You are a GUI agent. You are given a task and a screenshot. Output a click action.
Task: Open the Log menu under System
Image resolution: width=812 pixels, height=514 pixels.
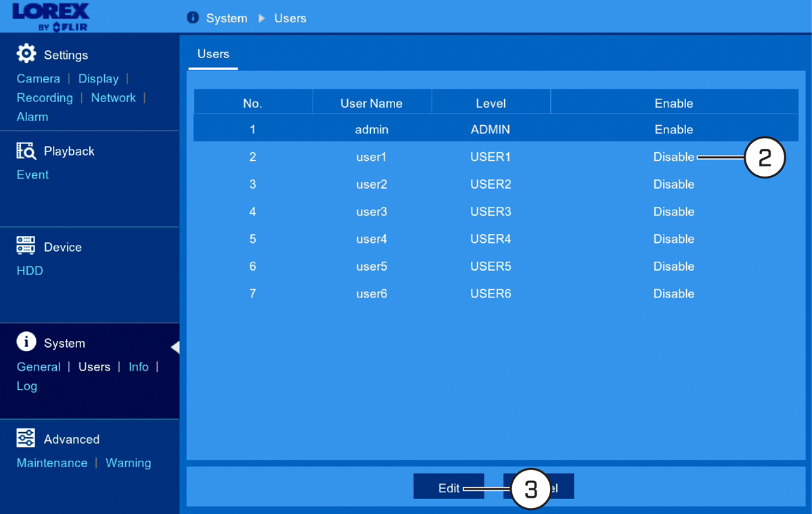pyautogui.click(x=27, y=385)
